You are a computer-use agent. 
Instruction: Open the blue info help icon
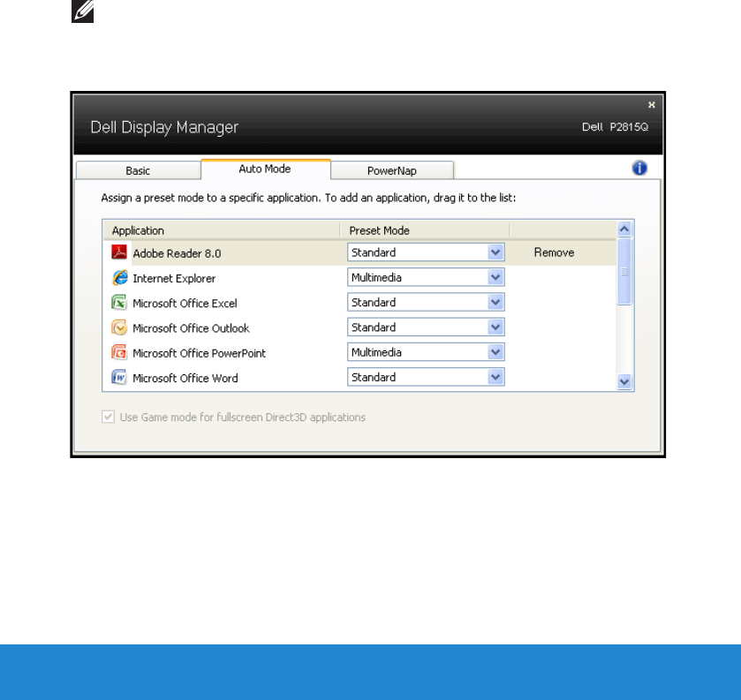click(639, 168)
